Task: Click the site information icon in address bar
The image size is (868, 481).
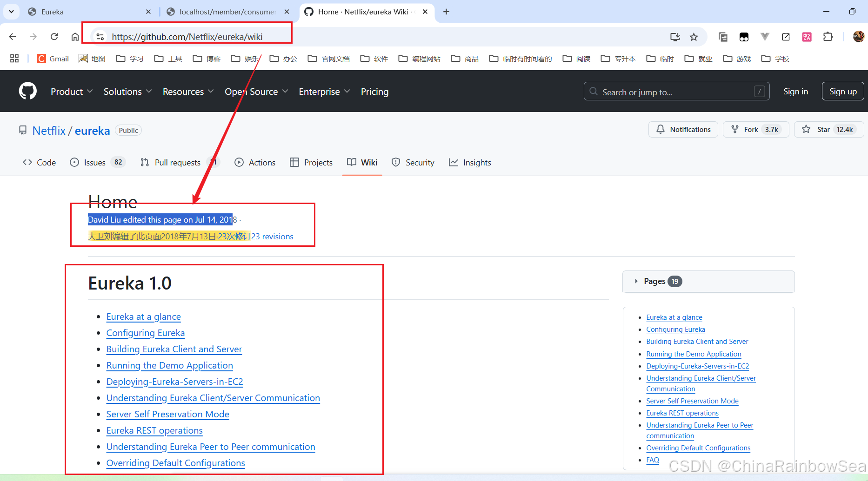Action: [100, 37]
